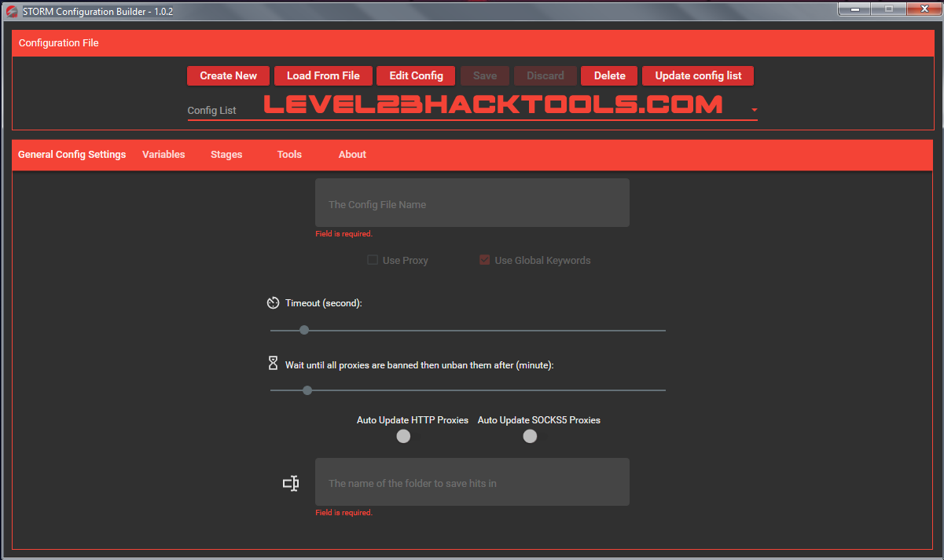Open the About tab

pos(352,155)
